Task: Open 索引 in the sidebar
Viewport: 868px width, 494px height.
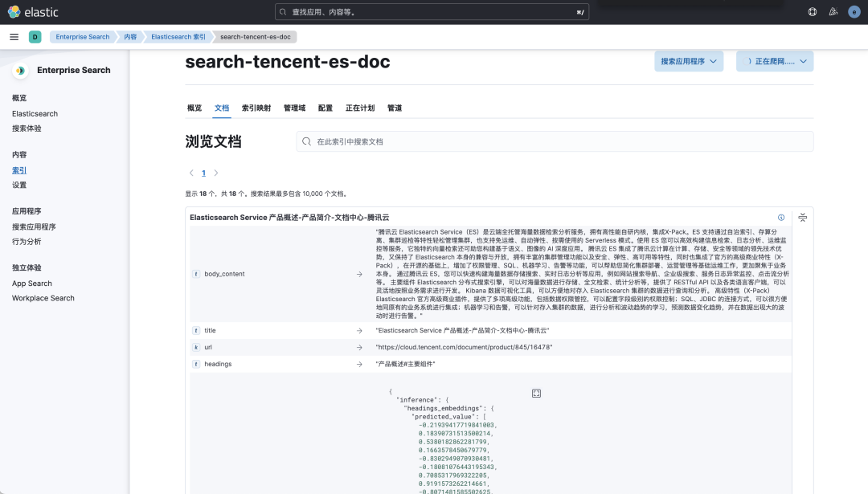Action: [x=19, y=170]
